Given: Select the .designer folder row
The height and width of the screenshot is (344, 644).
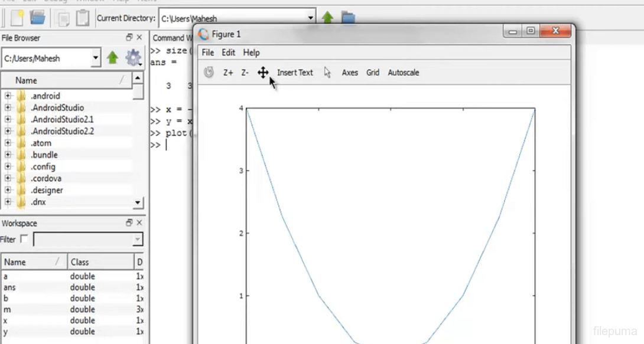Looking at the screenshot, I should 67,190.
